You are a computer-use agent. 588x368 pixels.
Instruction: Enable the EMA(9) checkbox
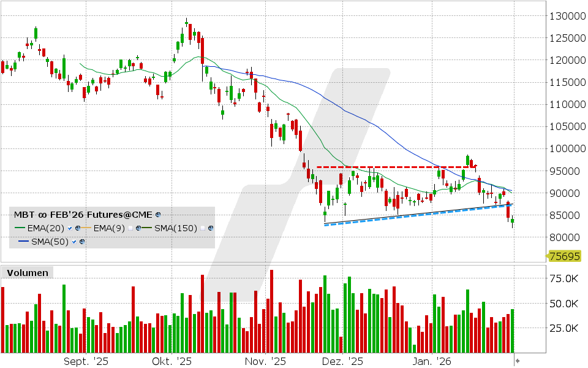pos(130,228)
